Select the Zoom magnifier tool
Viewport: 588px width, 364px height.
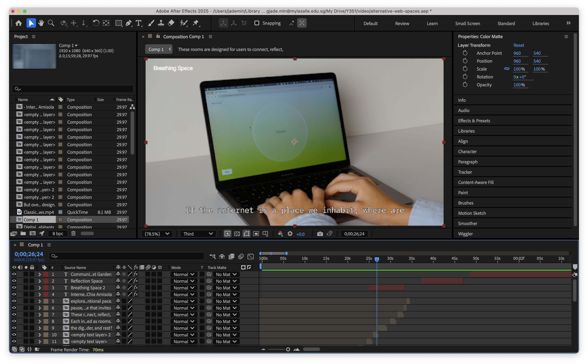coord(51,23)
